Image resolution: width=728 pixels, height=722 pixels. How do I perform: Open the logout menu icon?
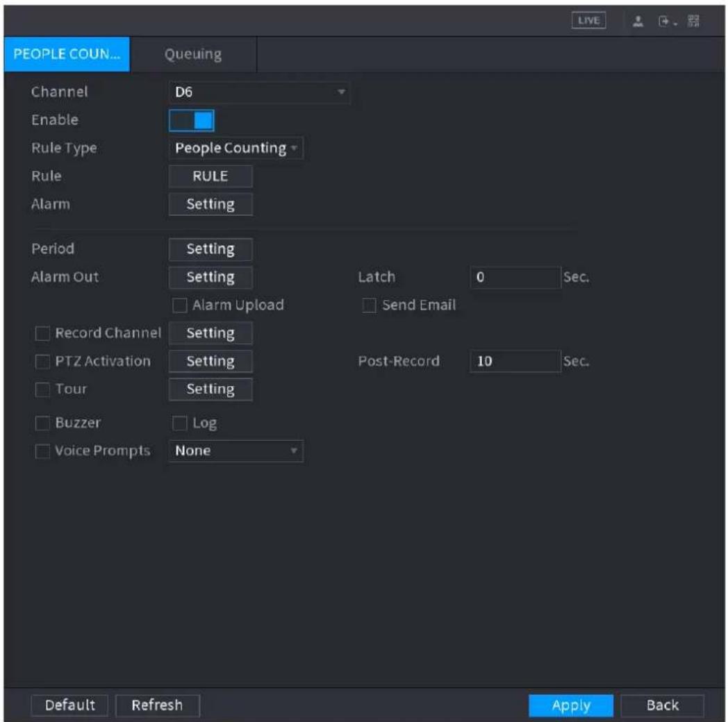666,21
